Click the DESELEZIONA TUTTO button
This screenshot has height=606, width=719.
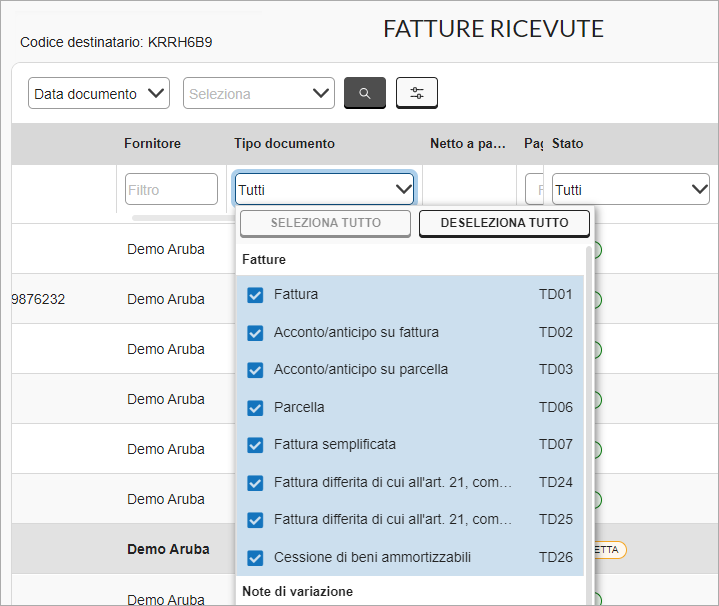click(x=504, y=223)
